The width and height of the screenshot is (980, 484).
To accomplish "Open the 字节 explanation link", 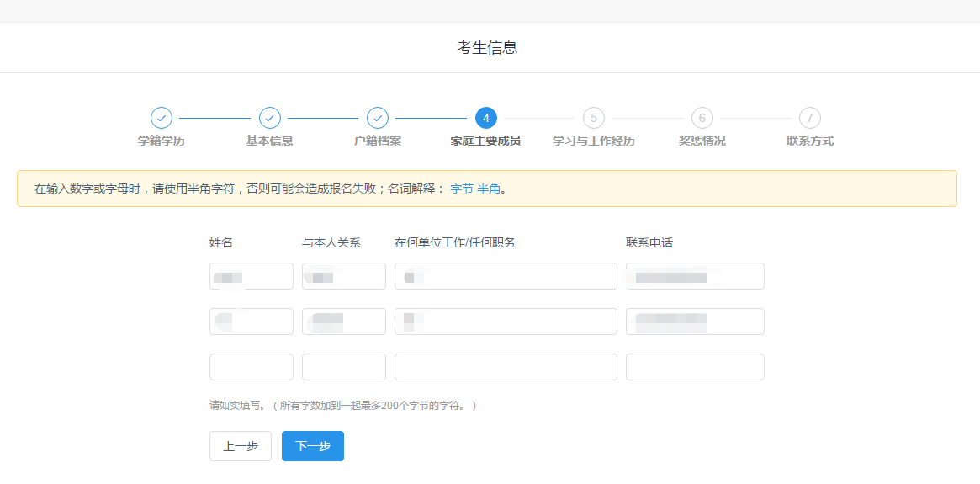I will 462,189.
